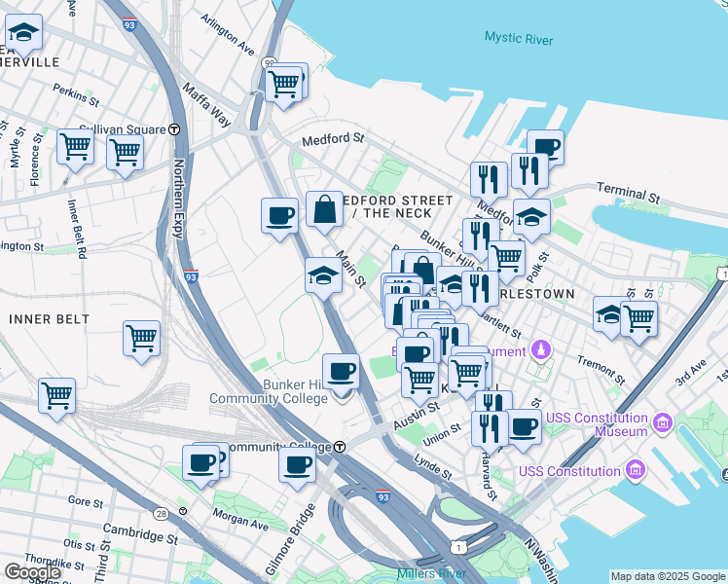Open the USS Constitution Museum marker
The height and width of the screenshot is (584, 728).
663,423
